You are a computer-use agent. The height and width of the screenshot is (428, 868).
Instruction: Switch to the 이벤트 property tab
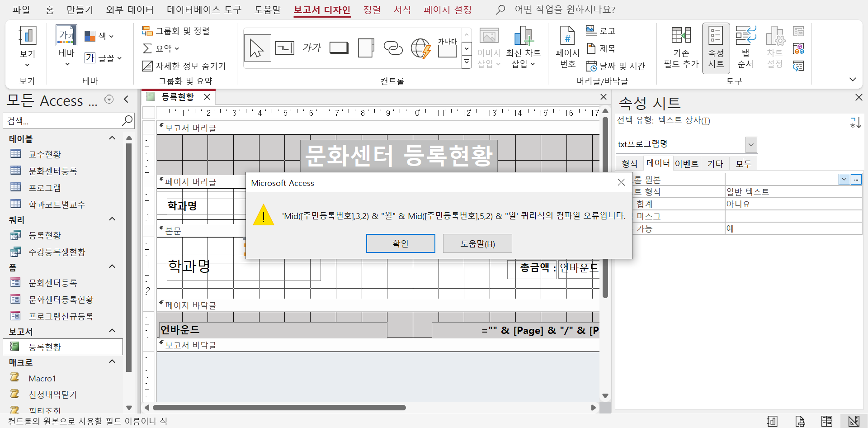click(x=686, y=164)
